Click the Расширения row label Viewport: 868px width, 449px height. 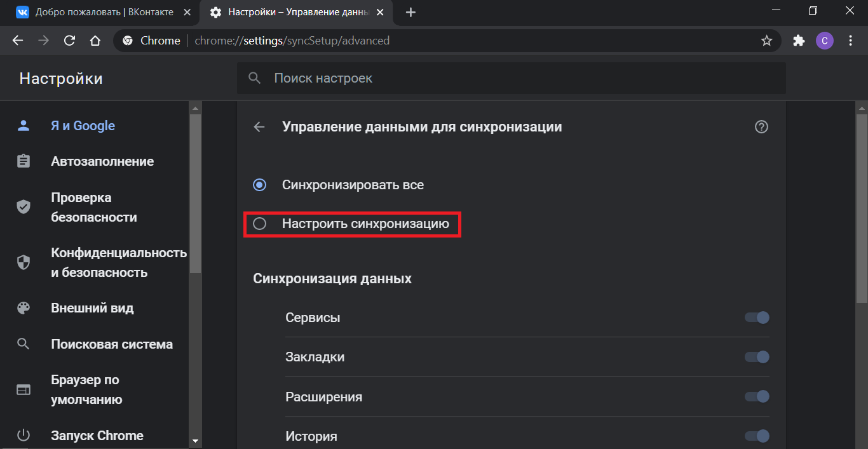pos(324,397)
